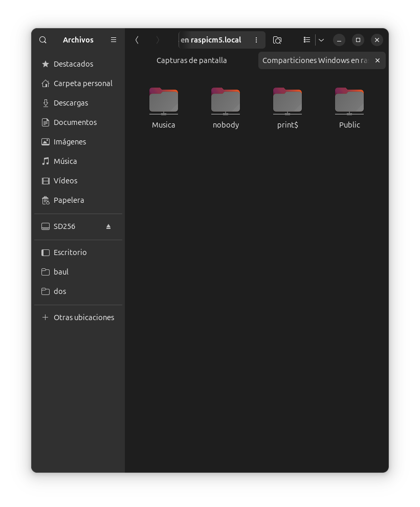The image size is (420, 507).
Task: Click the print$ folder name label
Action: 288,125
